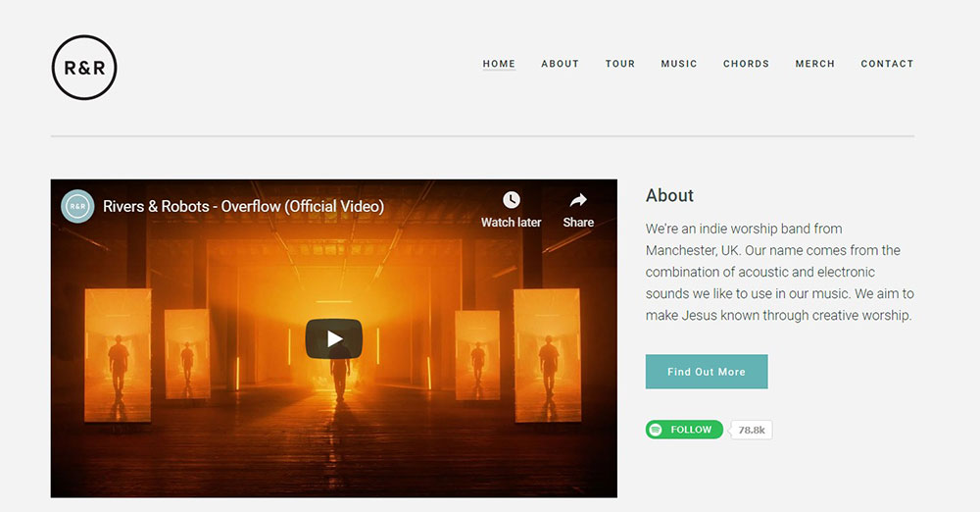Screen dimensions: 980x512
Task: Click the About heading
Action: 669,195
